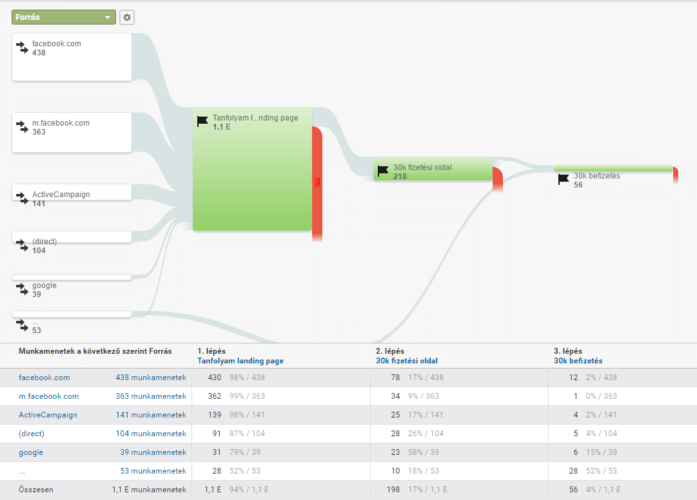Click (direct) link in the table
697x500 pixels.
coord(31,433)
